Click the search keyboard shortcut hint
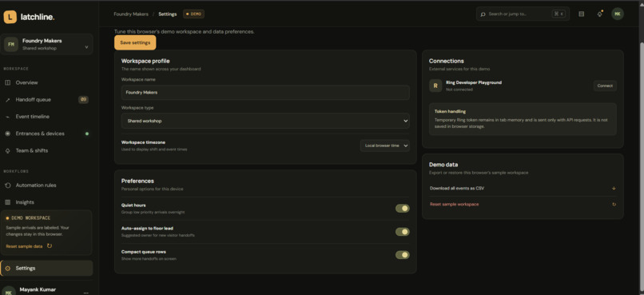The width and height of the screenshot is (644, 295). (559, 14)
